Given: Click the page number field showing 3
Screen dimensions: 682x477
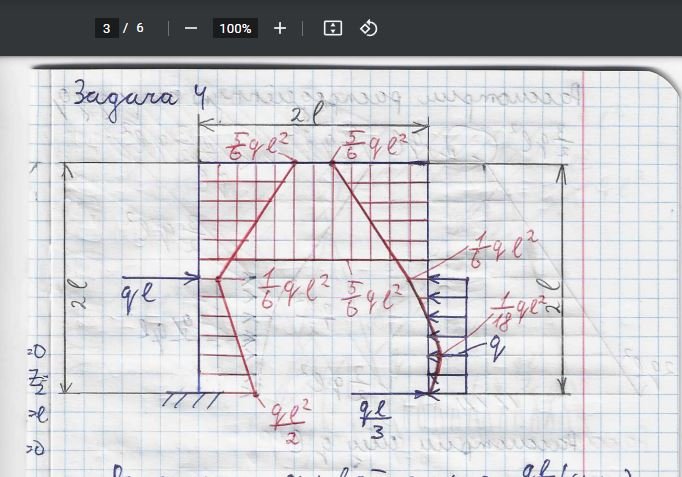Looking at the screenshot, I should (107, 28).
